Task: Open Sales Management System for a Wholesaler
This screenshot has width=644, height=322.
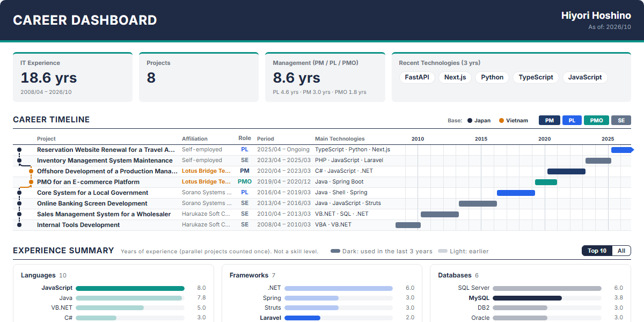Action: point(322,214)
